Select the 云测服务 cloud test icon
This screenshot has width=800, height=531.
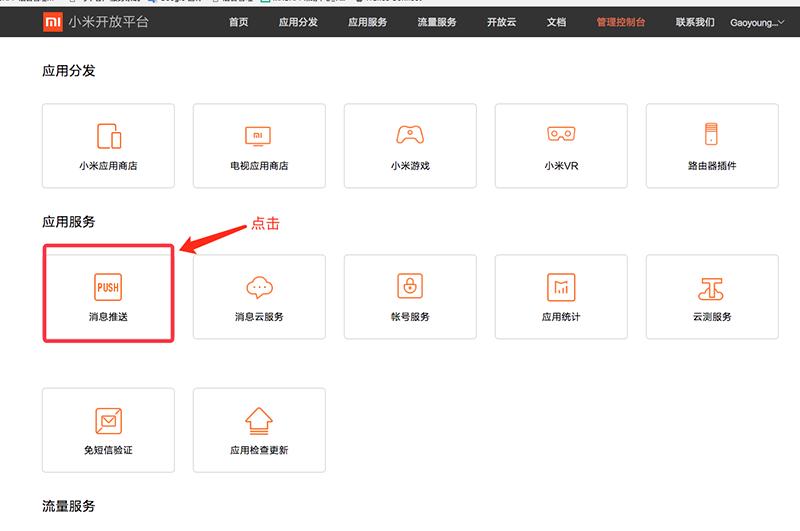(712, 287)
